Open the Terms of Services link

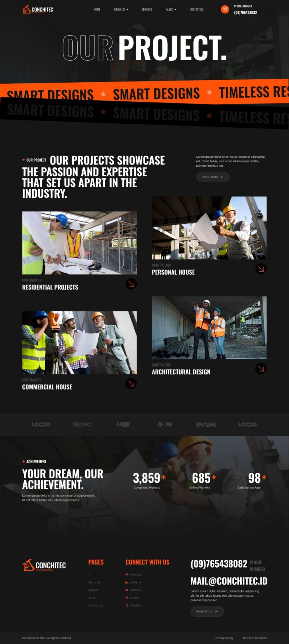(254, 638)
